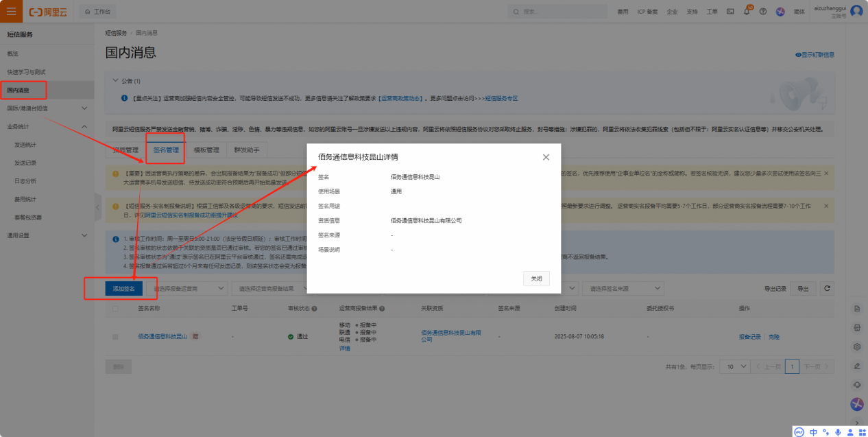Screen dimensions: 868x437
Task: Tick checkbox for 佰务通信息科技昆山 row
Action: coord(115,337)
